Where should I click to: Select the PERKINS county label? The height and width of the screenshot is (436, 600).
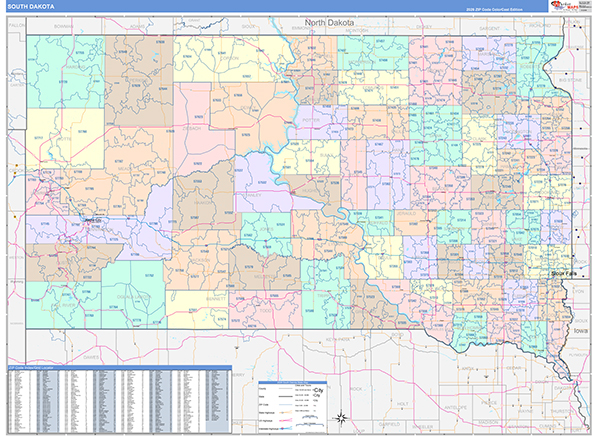tap(138, 80)
